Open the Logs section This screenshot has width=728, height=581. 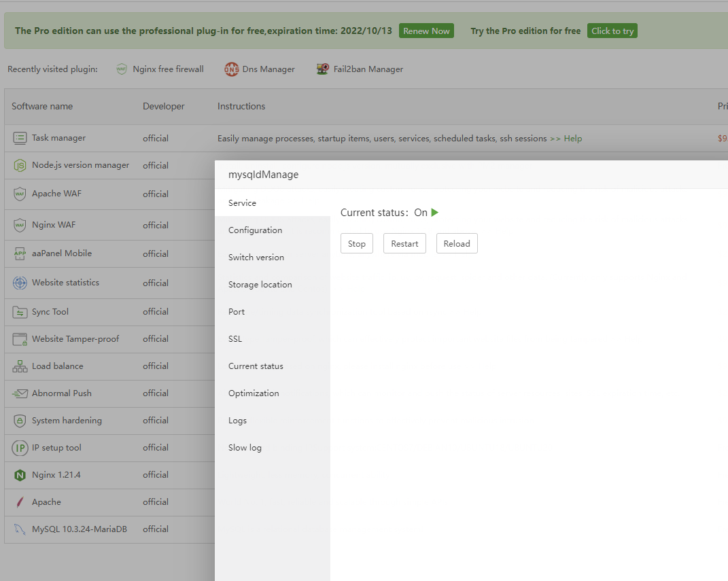[237, 420]
